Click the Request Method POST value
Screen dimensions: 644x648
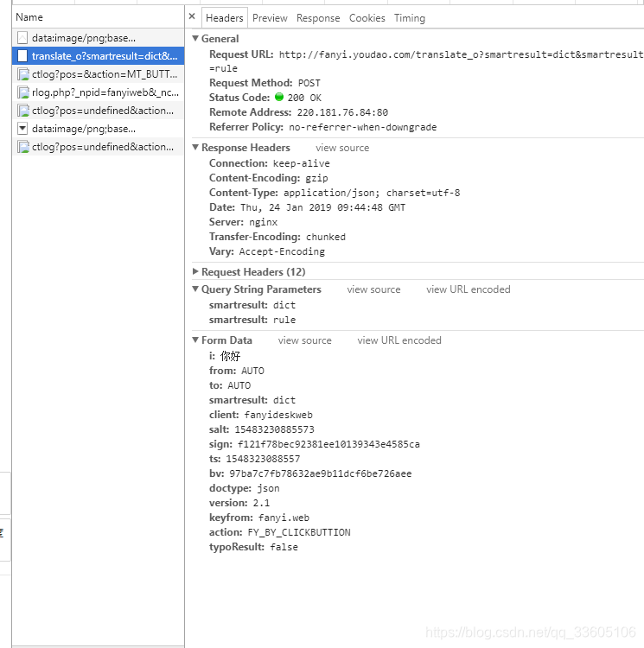(x=309, y=84)
